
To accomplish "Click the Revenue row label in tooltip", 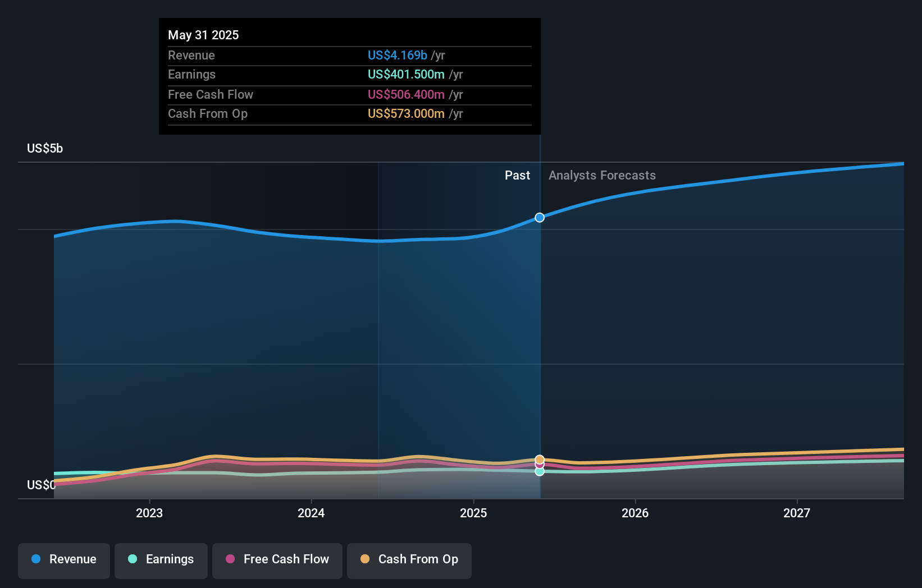I will click(x=191, y=55).
